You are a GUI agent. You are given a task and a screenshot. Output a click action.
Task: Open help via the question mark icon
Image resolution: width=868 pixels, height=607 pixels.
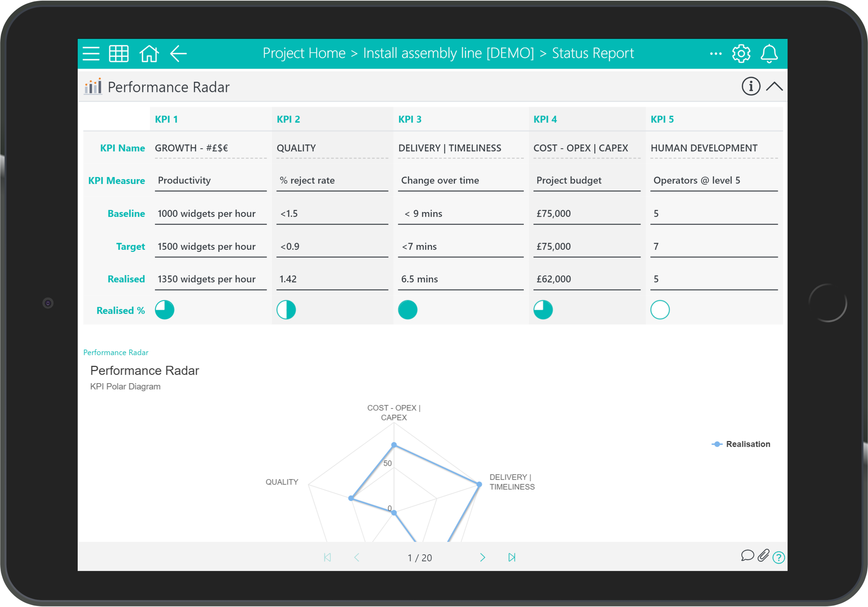[x=779, y=557]
